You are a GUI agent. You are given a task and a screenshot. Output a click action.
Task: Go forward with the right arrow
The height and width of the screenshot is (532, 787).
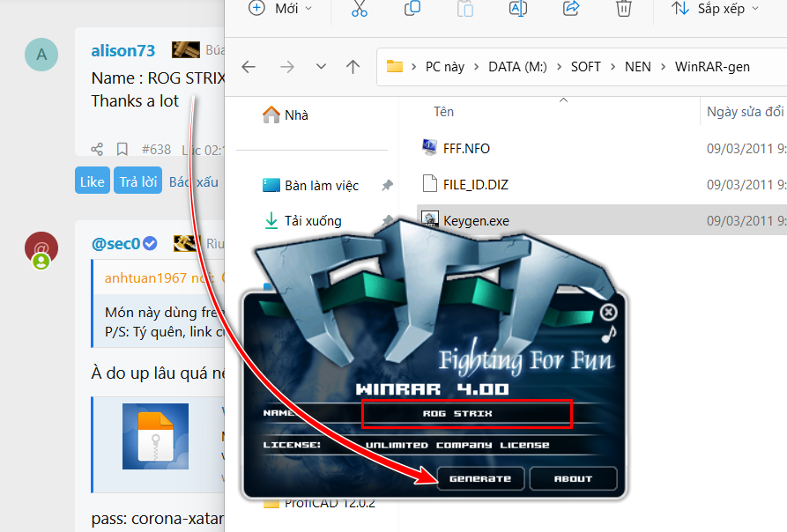(x=287, y=67)
